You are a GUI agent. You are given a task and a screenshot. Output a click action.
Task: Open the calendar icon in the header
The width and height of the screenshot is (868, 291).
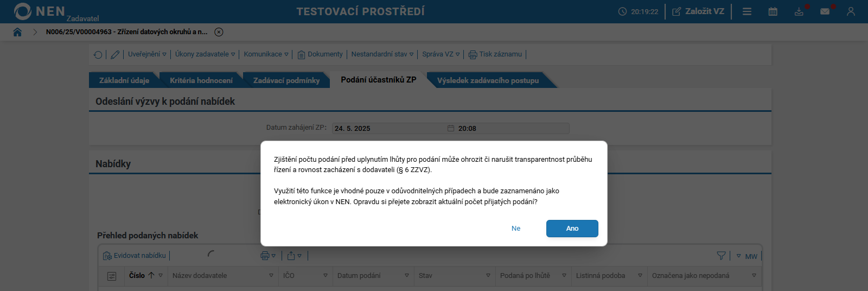[773, 11]
